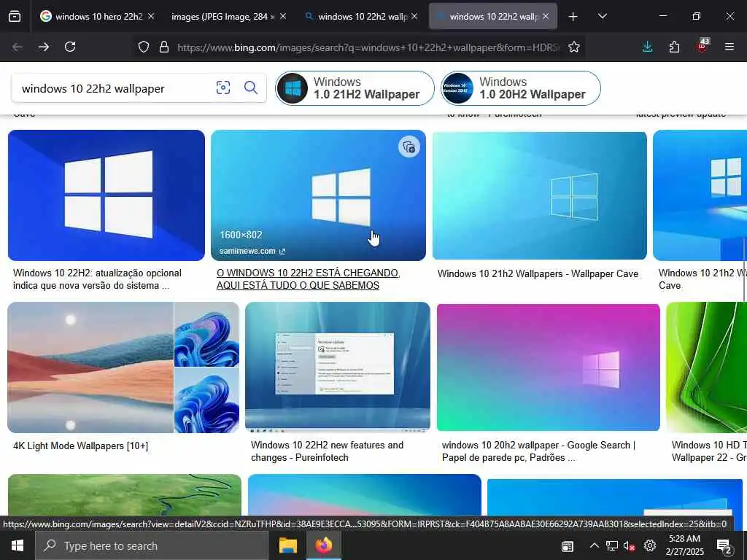Open the ad blocker extension with 43 badge

click(703, 46)
